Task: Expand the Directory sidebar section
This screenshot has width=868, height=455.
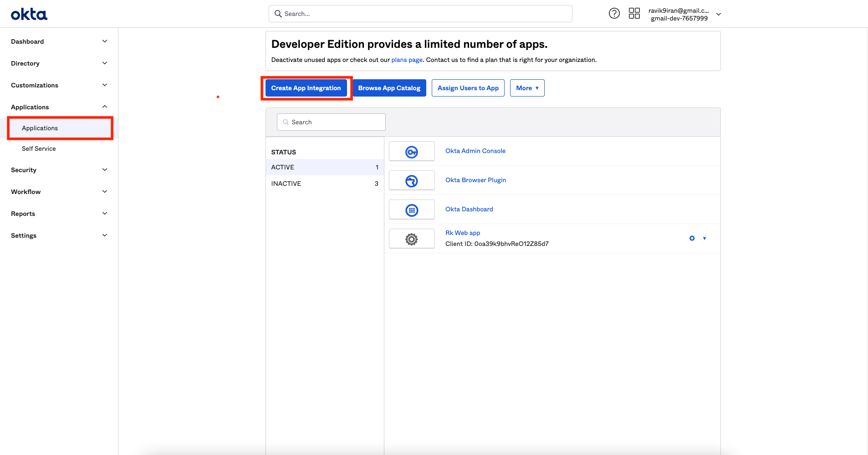Action: 105,63
